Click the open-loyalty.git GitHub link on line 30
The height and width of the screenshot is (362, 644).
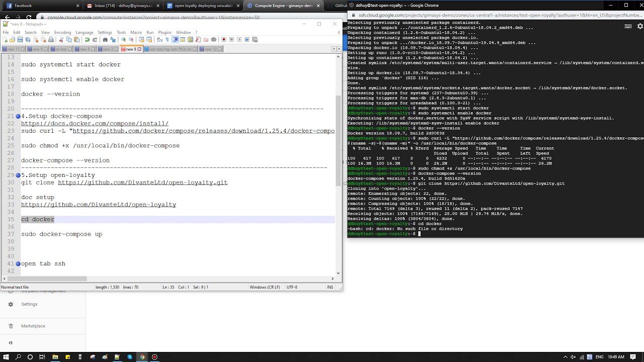click(x=142, y=183)
